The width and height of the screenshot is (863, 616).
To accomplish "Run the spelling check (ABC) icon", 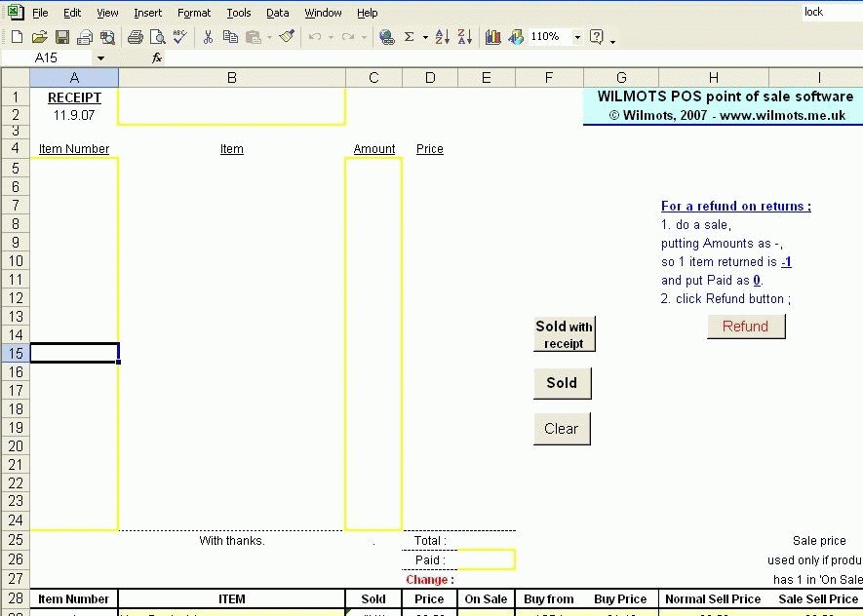I will [180, 37].
